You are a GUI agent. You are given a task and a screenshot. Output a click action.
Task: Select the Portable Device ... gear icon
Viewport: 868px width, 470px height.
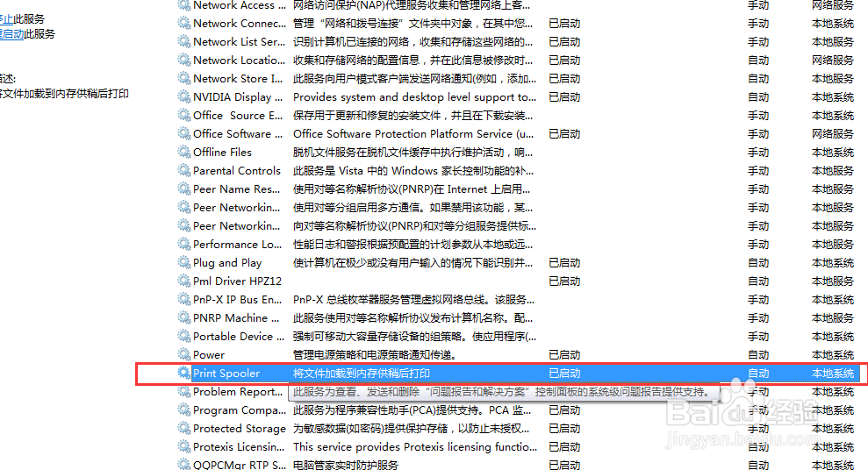(183, 336)
